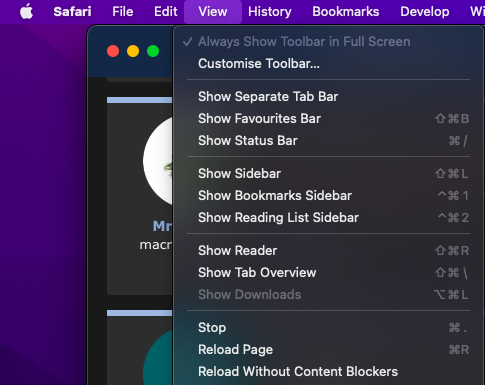Open the Apple menu
The height and width of the screenshot is (385, 485).
[26, 12]
